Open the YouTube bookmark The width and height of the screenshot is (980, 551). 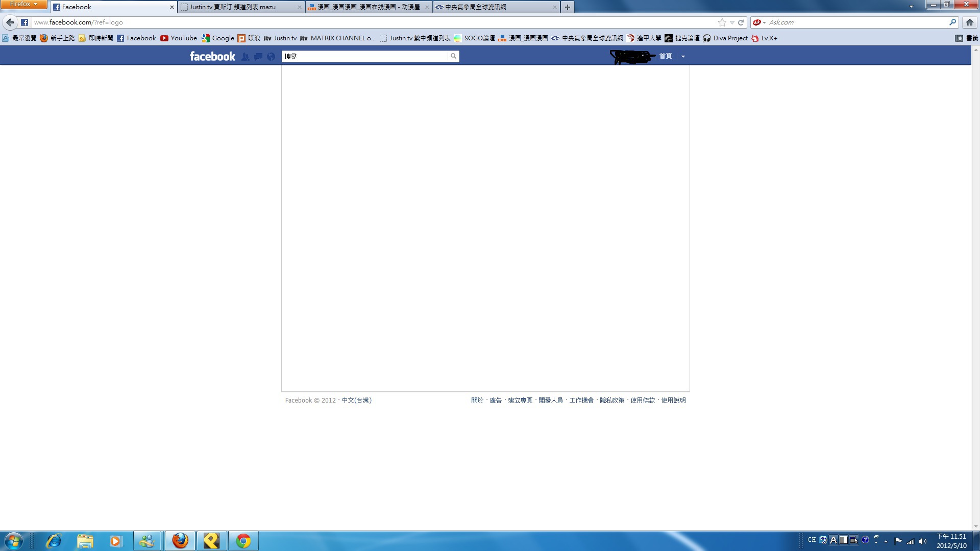179,38
